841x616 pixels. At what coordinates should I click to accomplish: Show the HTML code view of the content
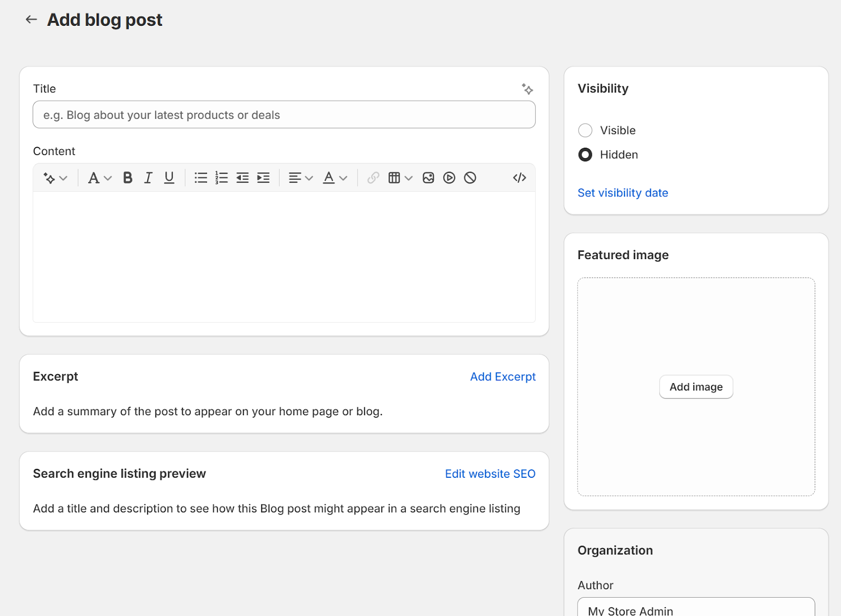click(x=519, y=178)
